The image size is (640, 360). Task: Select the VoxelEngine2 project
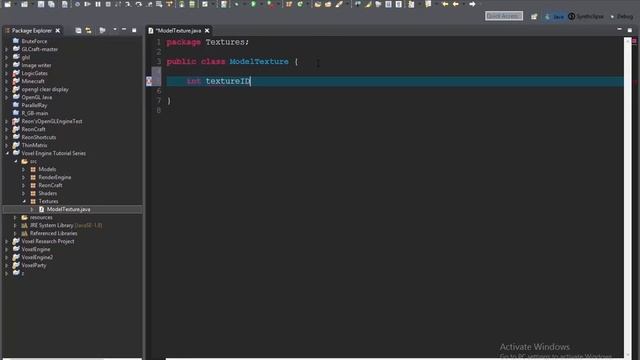point(37,257)
